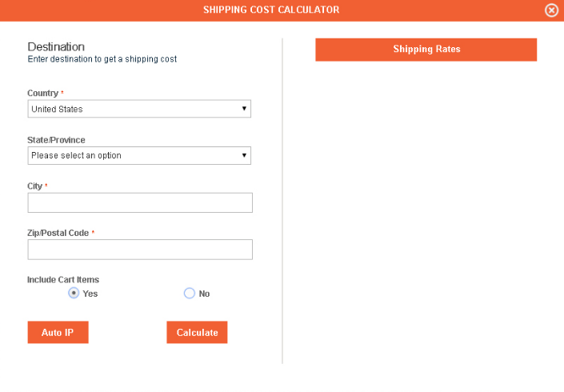Select No for Include Cart Items

click(190, 293)
